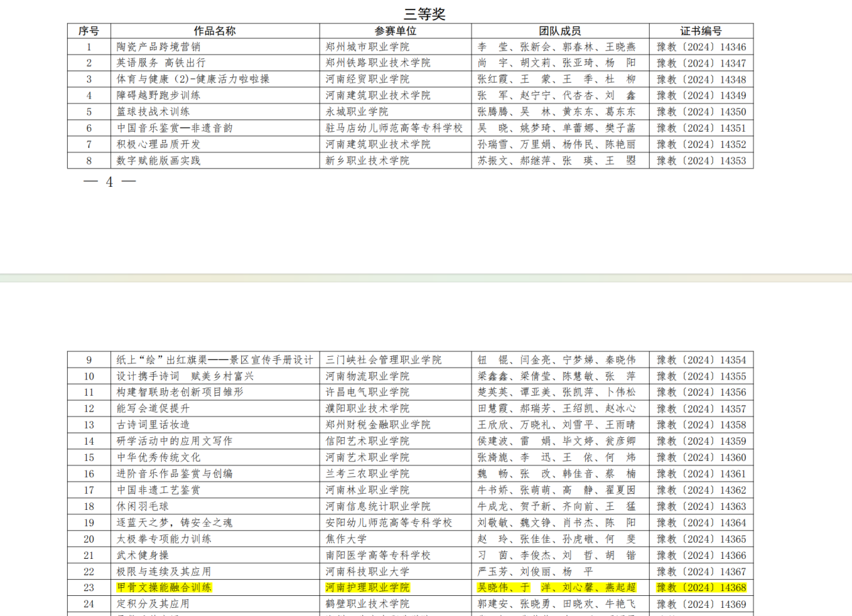The width and height of the screenshot is (852, 616).
Task: Click the 序号 column header
Action: click(89, 31)
